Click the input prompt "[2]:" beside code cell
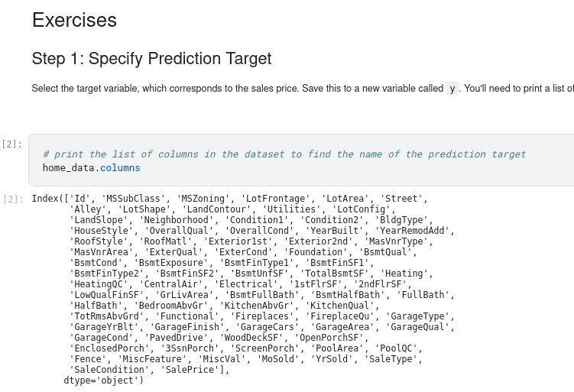Image resolution: width=574 pixels, height=392 pixels. pyautogui.click(x=12, y=144)
